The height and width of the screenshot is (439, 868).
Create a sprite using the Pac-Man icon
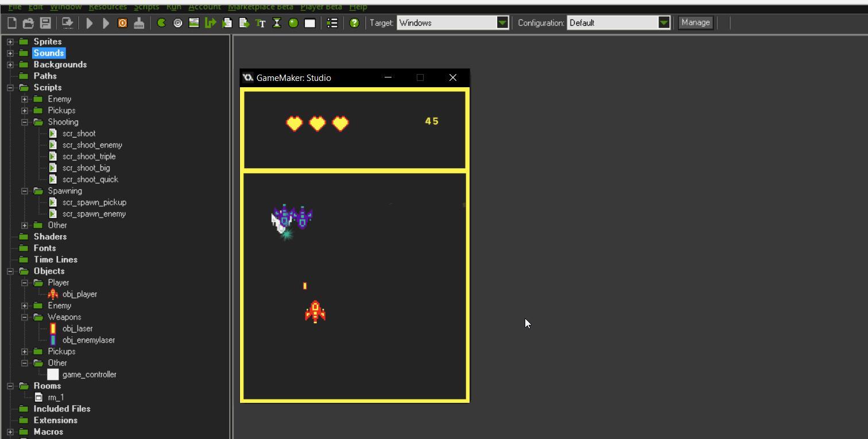(x=161, y=23)
